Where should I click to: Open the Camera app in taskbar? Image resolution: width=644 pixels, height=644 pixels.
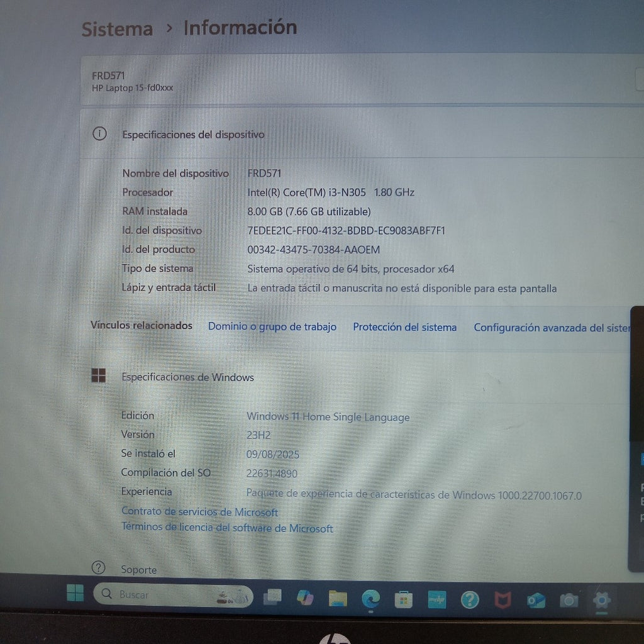pos(569,601)
